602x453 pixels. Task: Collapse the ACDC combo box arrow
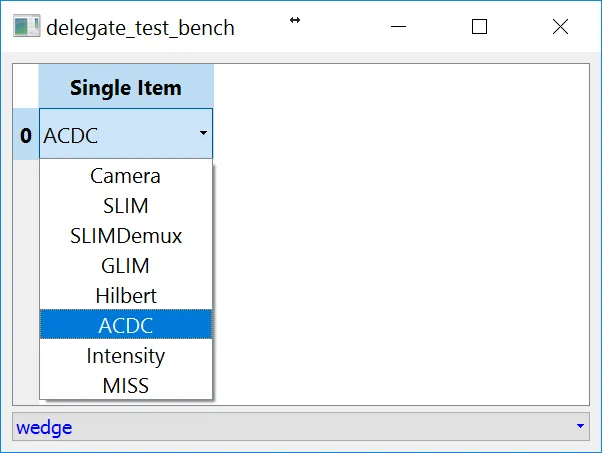(203, 133)
